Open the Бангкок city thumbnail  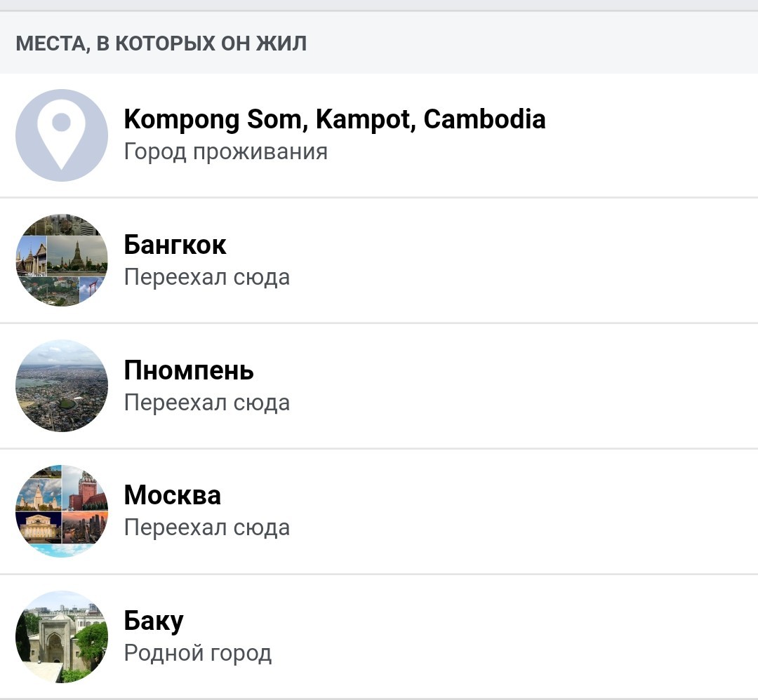coord(61,260)
